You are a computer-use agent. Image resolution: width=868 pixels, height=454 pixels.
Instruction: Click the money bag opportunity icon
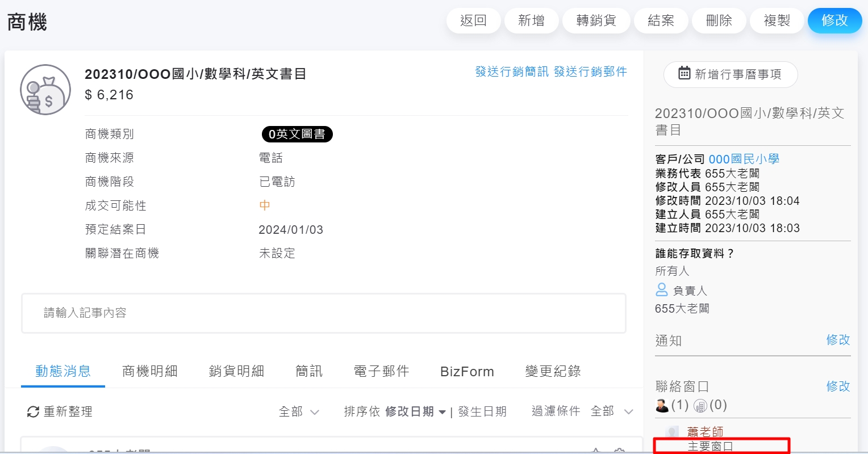coord(45,90)
